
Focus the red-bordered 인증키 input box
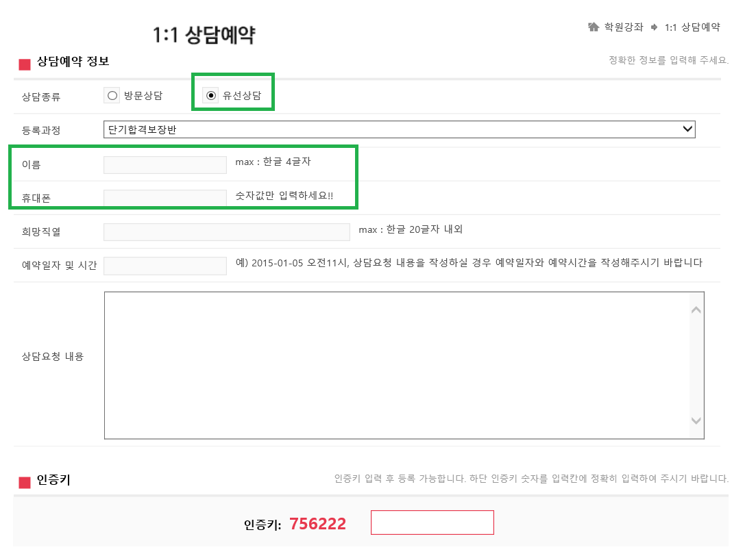[432, 522]
